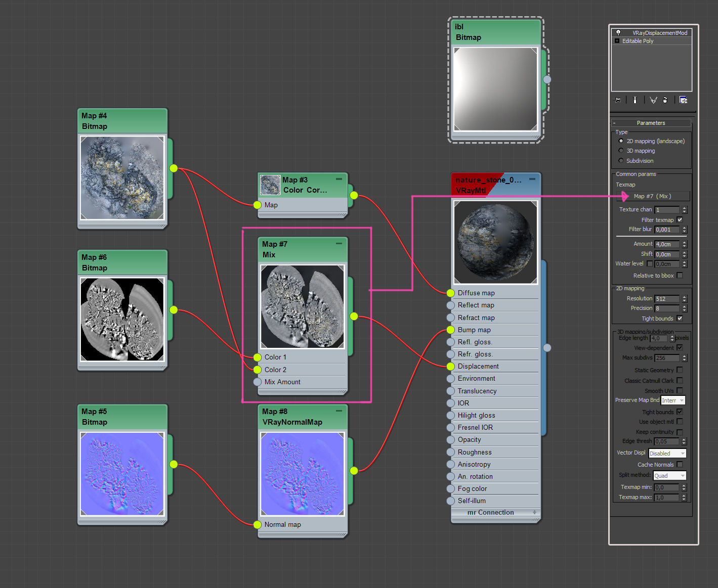Click output socket of Map #4 Bitmap
This screenshot has height=588, width=718.
[x=174, y=168]
